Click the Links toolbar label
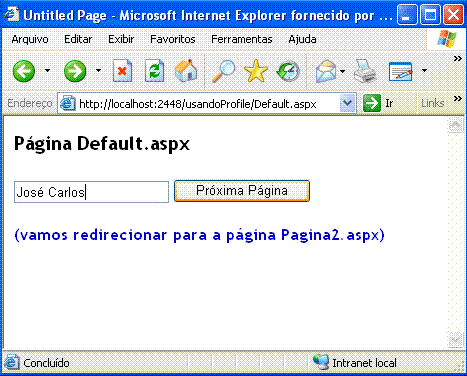This screenshot has width=467, height=376. pyautogui.click(x=433, y=103)
